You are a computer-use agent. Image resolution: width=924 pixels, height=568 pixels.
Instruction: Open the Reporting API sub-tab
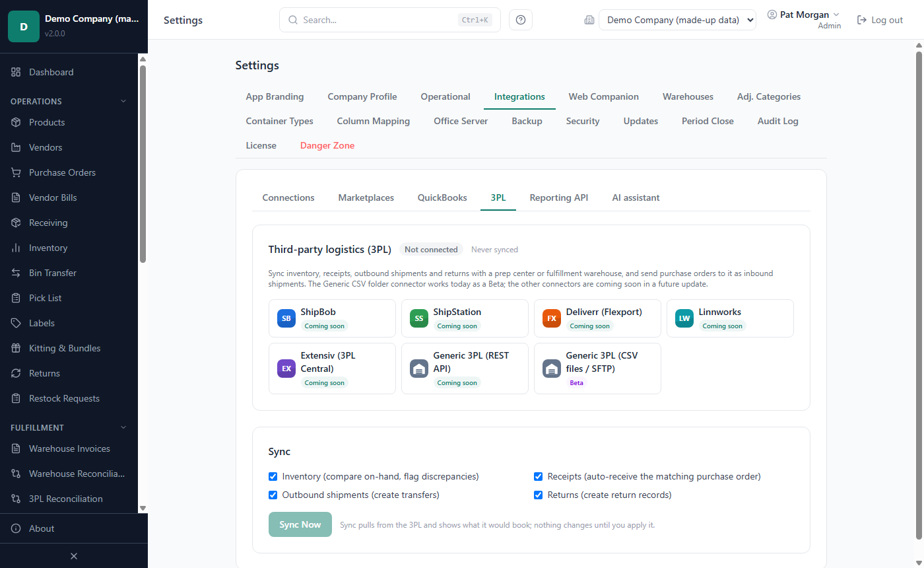[x=559, y=197]
